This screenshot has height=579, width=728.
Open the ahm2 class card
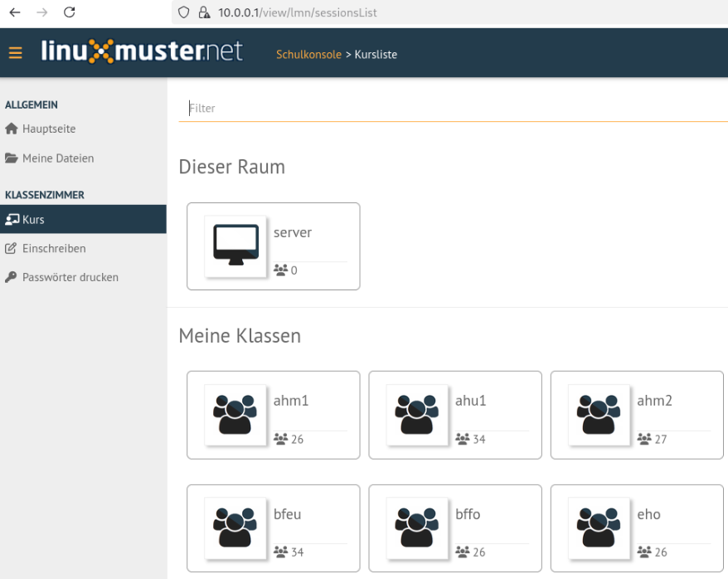tap(637, 415)
